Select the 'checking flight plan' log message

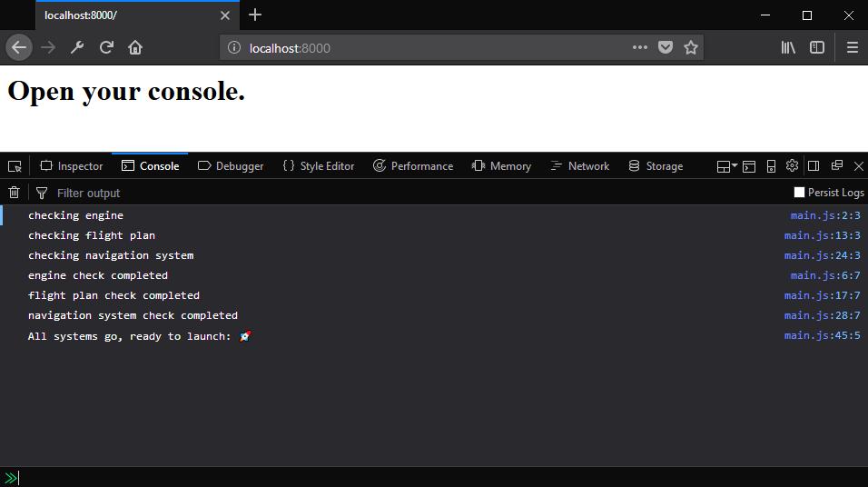(x=92, y=235)
